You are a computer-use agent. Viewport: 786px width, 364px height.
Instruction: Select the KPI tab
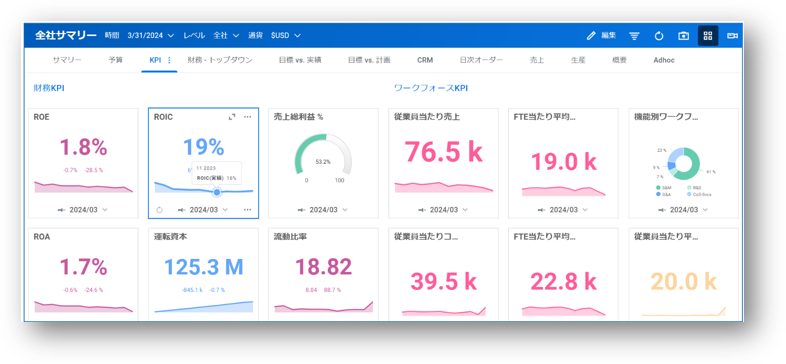point(155,60)
